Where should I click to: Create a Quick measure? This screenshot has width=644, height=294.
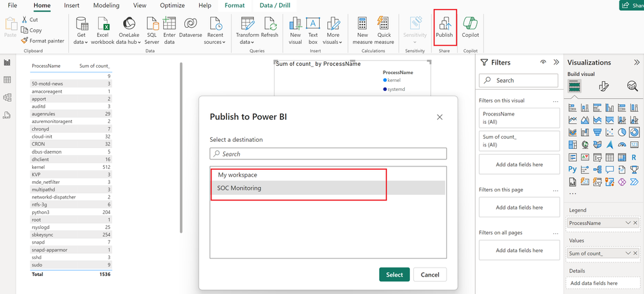384,31
